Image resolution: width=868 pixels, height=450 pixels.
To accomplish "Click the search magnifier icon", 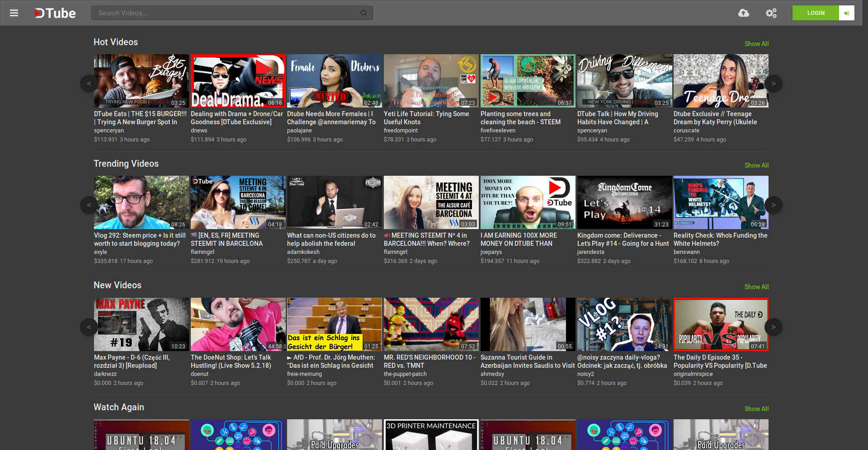I will point(363,13).
